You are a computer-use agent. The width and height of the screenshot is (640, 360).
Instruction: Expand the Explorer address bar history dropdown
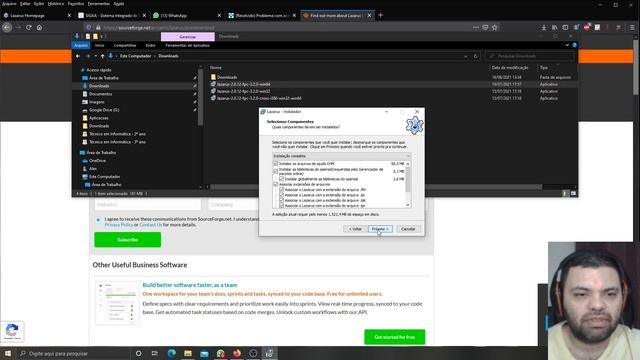(465, 56)
